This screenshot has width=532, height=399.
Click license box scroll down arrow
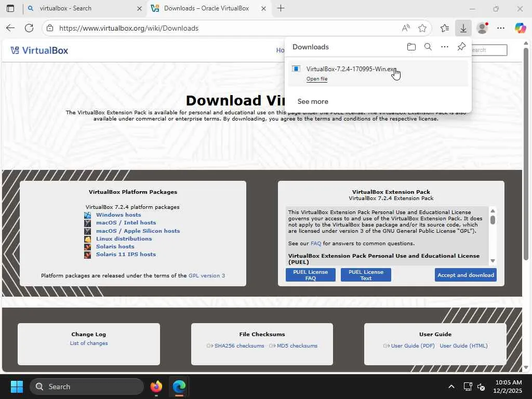pos(493,261)
